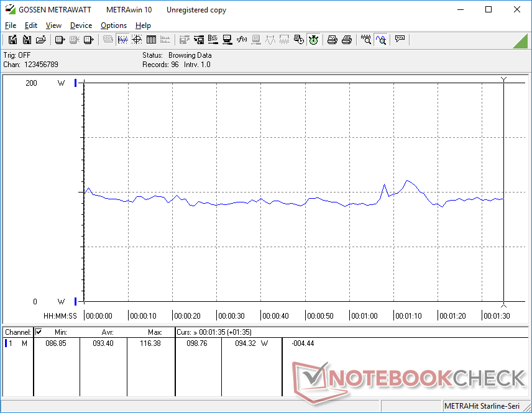This screenshot has width=532, height=413.
Task: Click the greyed multi-bar chart icon
Action: click(165, 40)
